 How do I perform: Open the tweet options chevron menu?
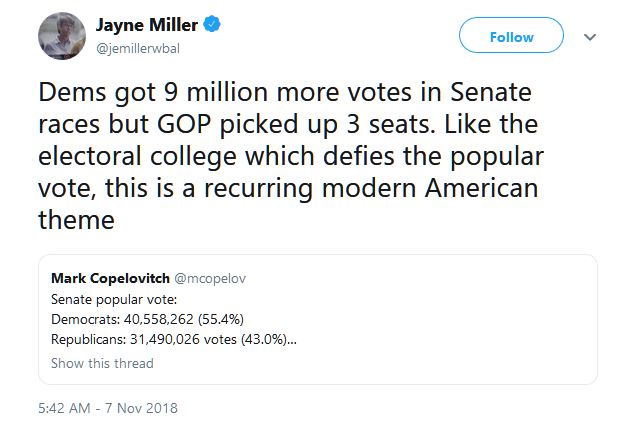click(590, 37)
